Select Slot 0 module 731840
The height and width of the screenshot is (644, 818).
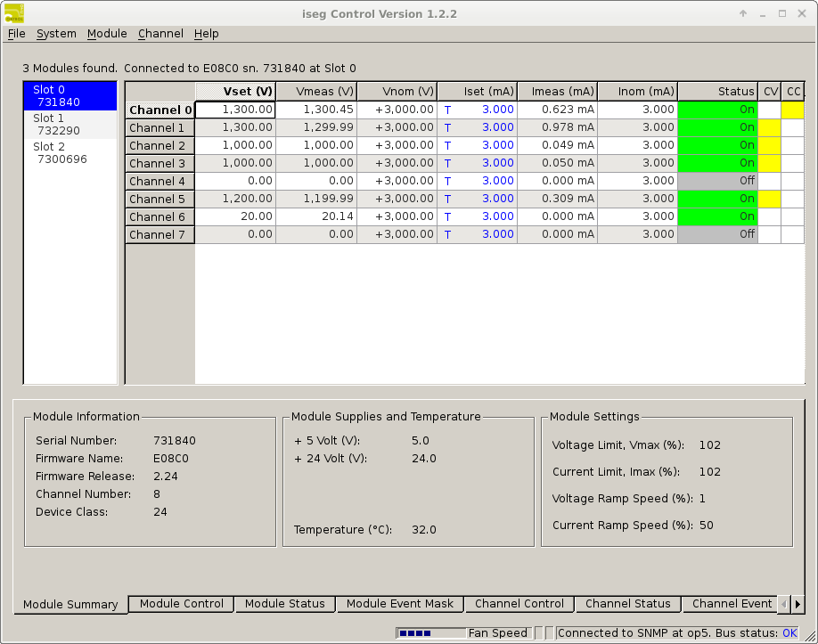tap(70, 96)
